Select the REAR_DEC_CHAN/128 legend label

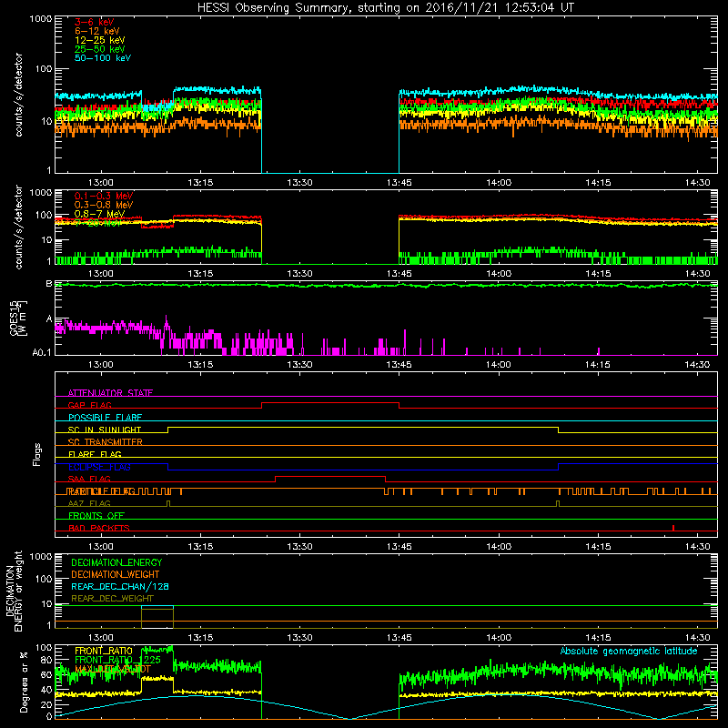tap(120, 587)
